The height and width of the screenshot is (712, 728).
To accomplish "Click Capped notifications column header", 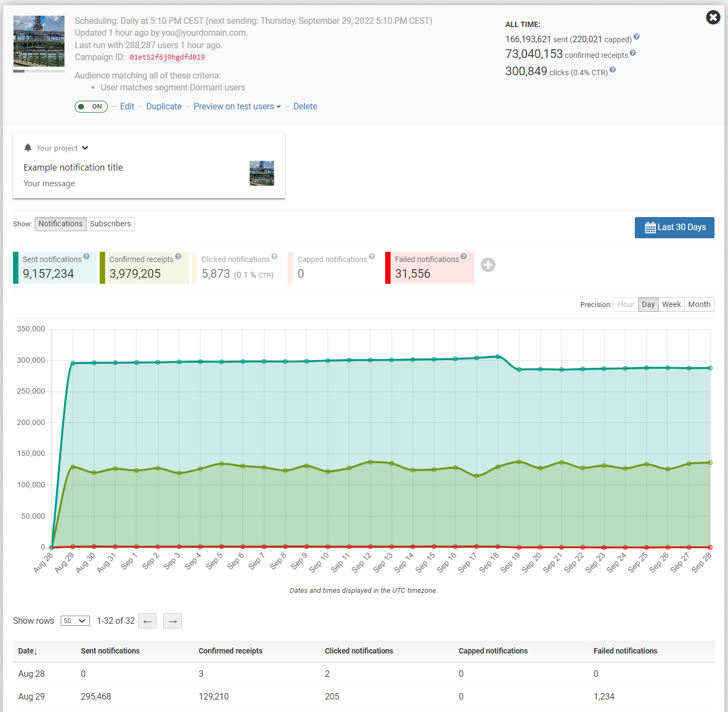I will click(x=493, y=651).
